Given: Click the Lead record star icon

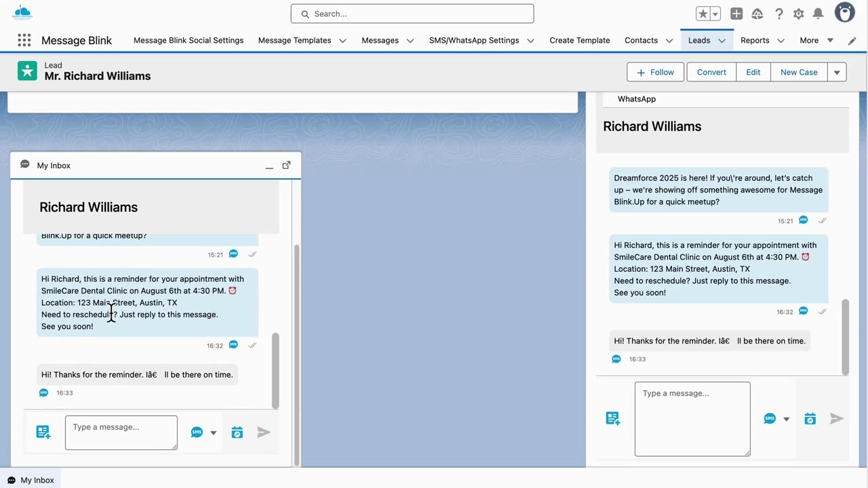Looking at the screenshot, I should pyautogui.click(x=27, y=70).
